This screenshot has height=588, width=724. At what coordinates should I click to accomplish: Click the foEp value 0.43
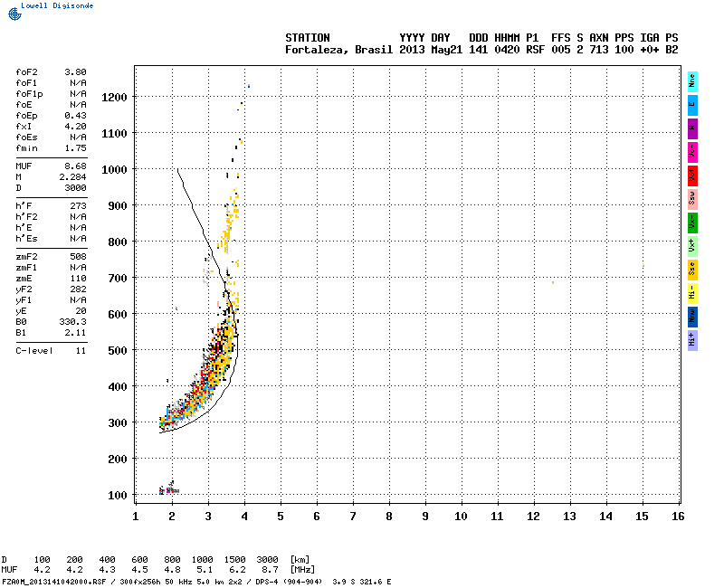tap(75, 116)
